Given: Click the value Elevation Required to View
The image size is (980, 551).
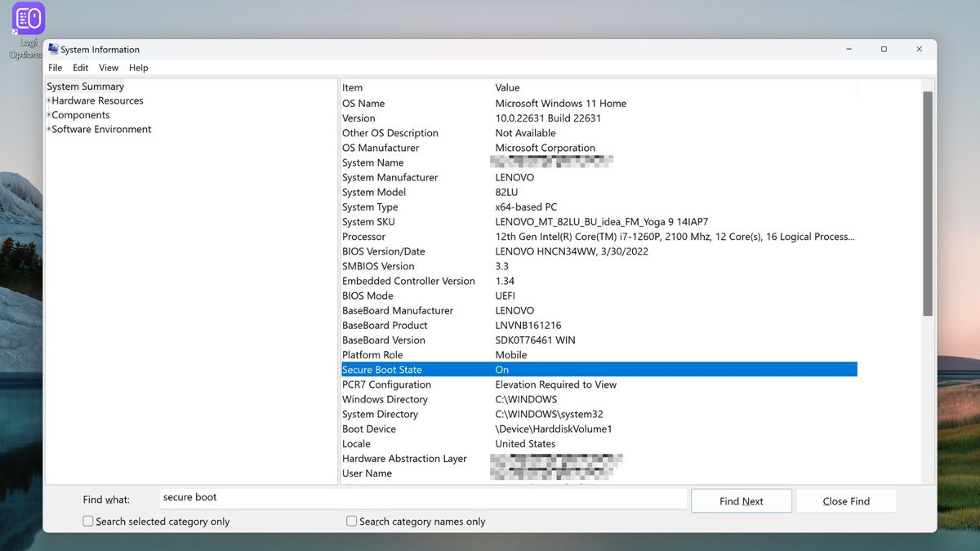Looking at the screenshot, I should tap(556, 384).
